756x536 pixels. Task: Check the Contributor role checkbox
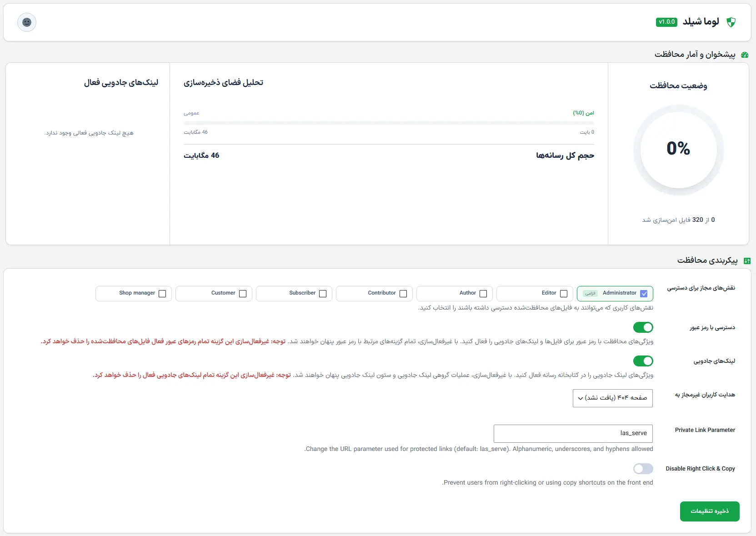403,294
